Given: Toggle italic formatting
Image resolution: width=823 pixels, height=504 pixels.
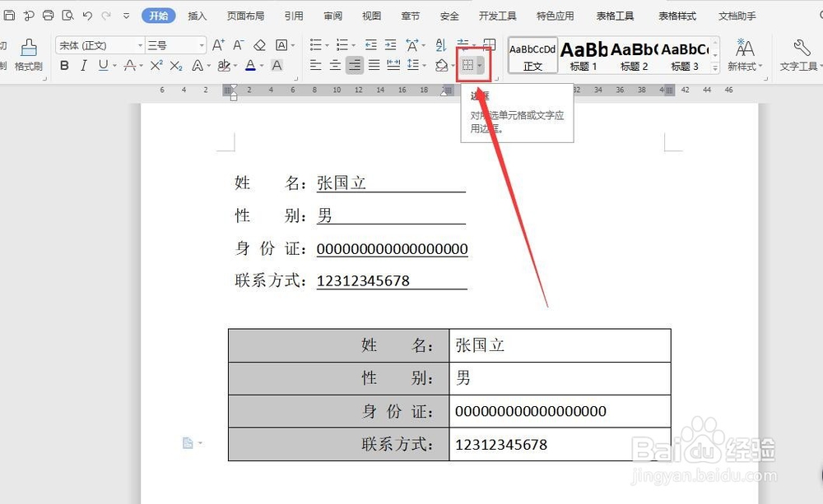Looking at the screenshot, I should (x=83, y=66).
